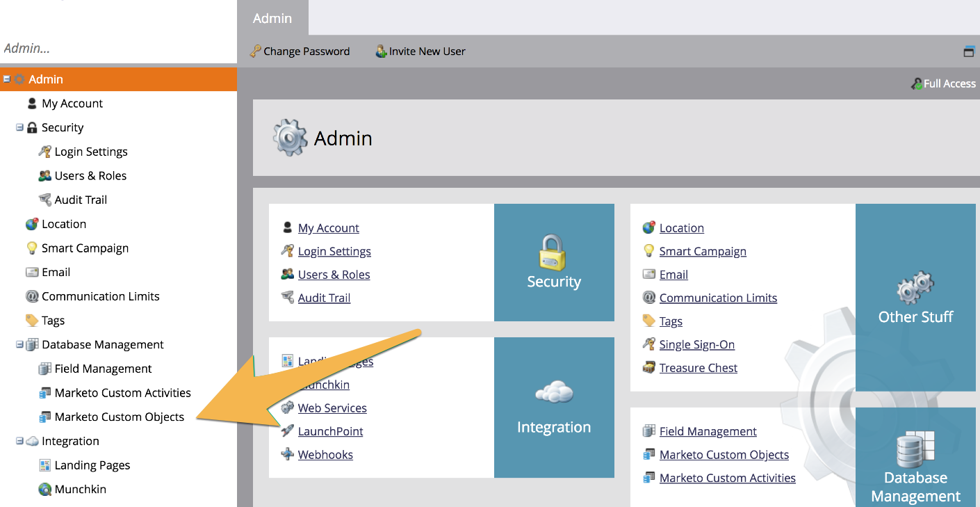The height and width of the screenshot is (507, 980).
Task: Click the Invite New User icon
Action: [x=379, y=51]
